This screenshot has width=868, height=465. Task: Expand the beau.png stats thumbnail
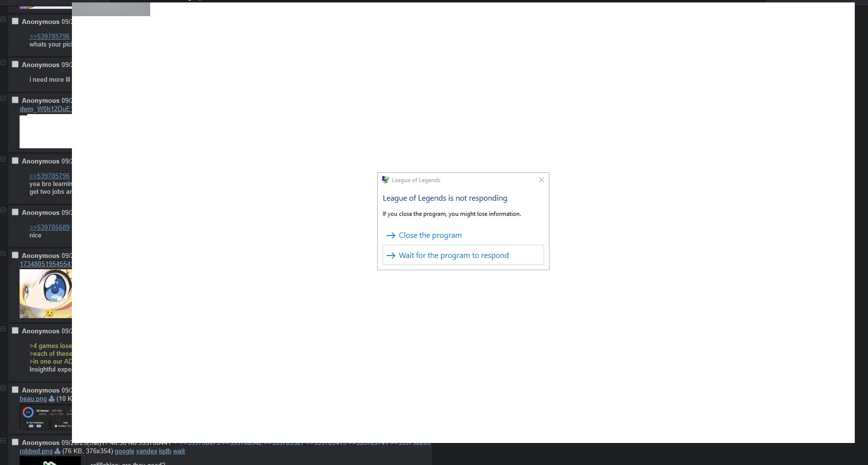point(46,417)
